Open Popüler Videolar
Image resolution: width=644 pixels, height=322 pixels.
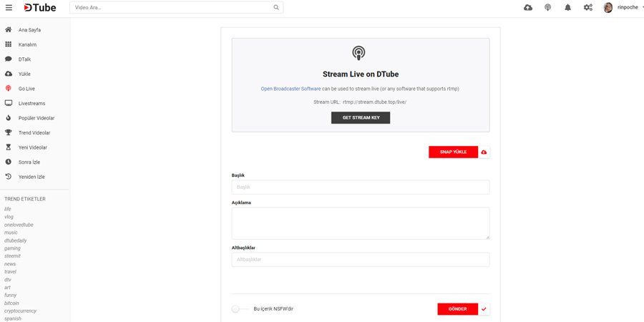click(36, 118)
